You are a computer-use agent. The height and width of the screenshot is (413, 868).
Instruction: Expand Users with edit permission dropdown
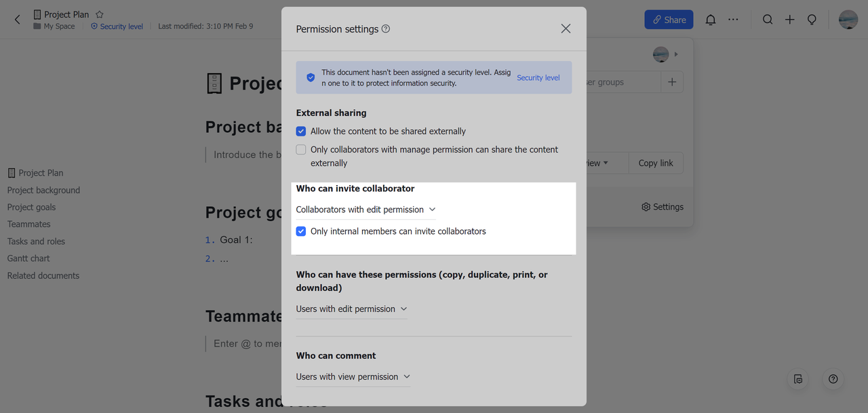(x=351, y=309)
